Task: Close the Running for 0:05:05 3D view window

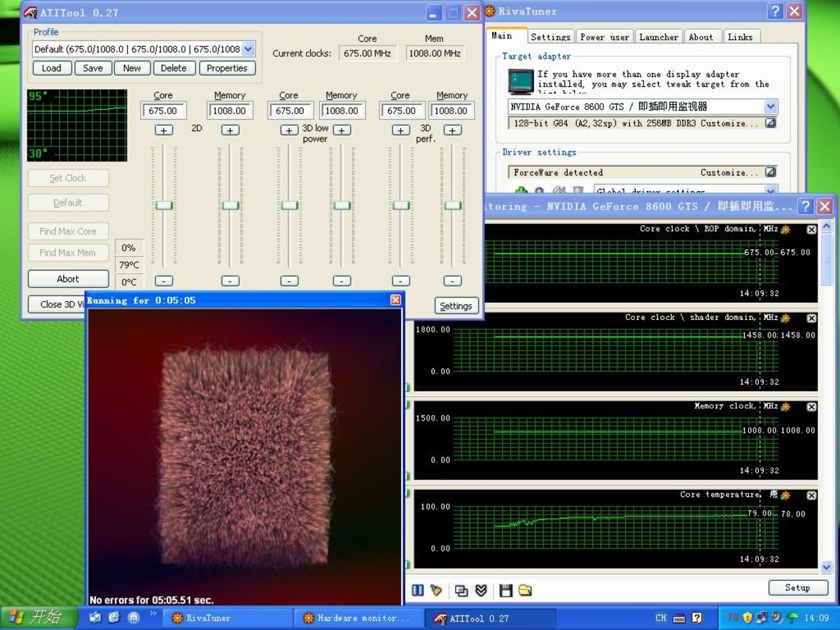Action: (395, 300)
